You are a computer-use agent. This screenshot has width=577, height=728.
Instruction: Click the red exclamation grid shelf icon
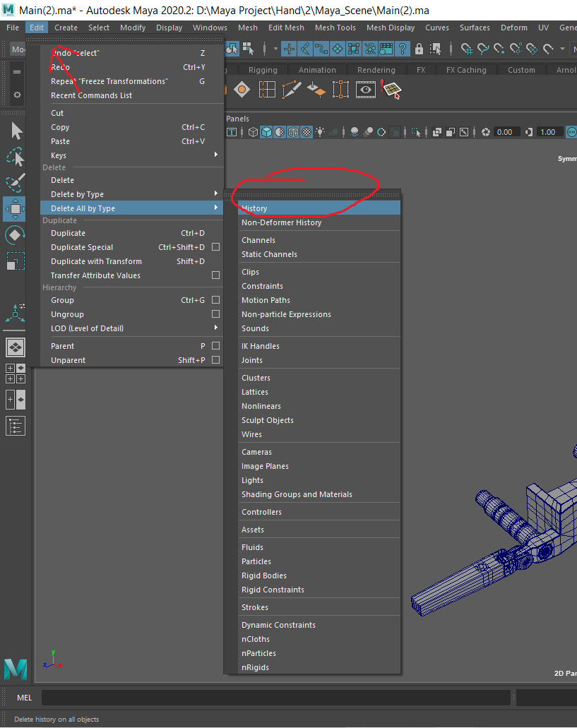[x=391, y=90]
